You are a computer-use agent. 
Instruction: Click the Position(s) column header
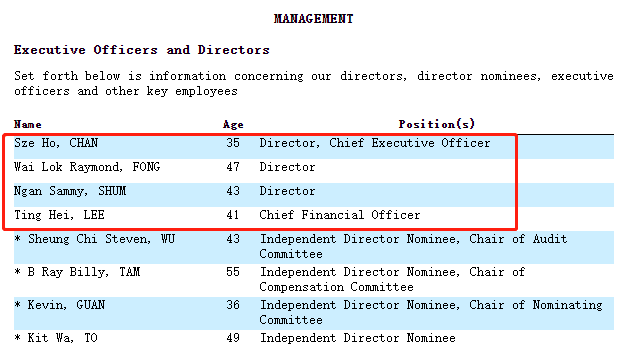click(437, 124)
